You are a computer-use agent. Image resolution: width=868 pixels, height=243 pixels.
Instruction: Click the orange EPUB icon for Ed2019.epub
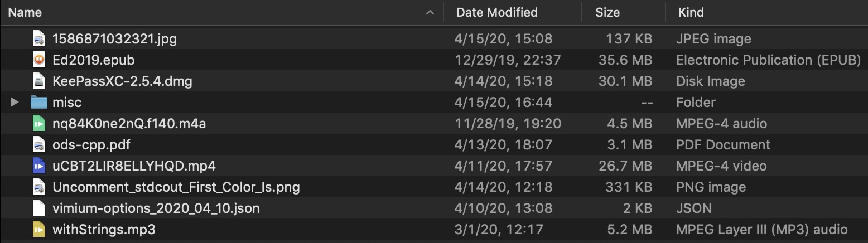38,60
